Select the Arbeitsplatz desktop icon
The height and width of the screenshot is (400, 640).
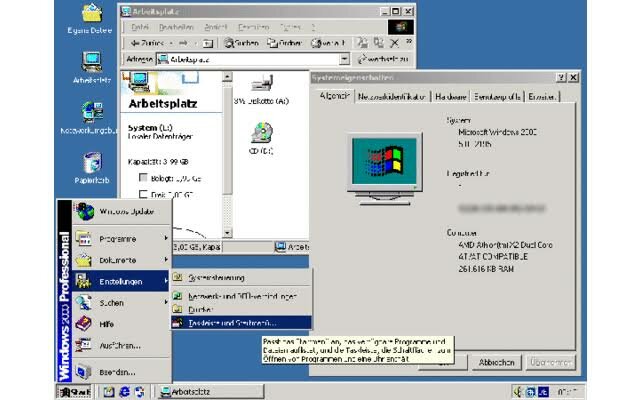(x=91, y=68)
